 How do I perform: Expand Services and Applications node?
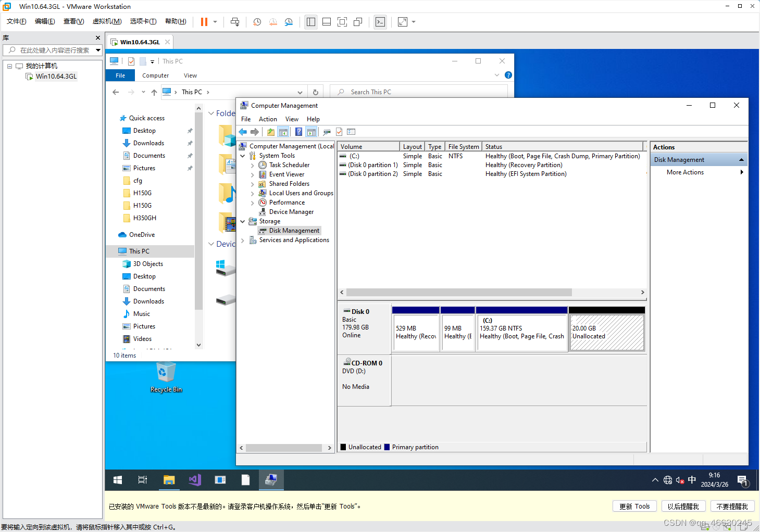243,240
